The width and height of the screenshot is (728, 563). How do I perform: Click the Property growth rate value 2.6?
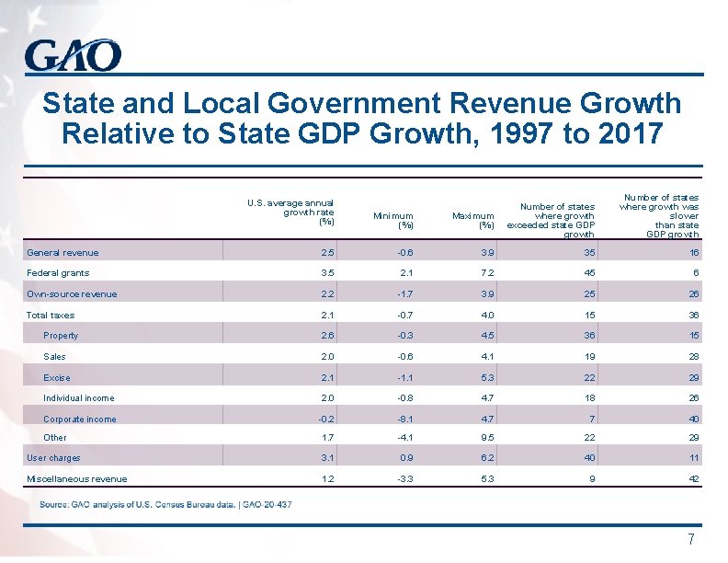(327, 336)
